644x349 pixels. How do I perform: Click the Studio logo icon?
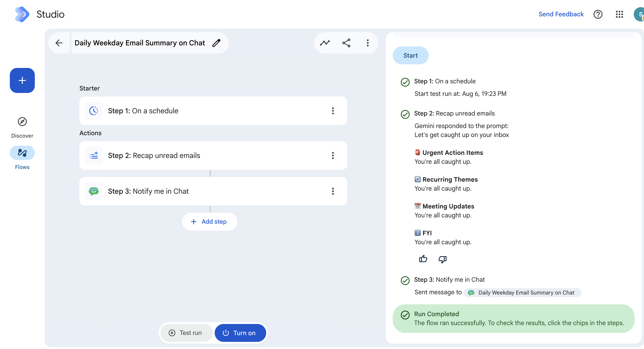(x=22, y=14)
